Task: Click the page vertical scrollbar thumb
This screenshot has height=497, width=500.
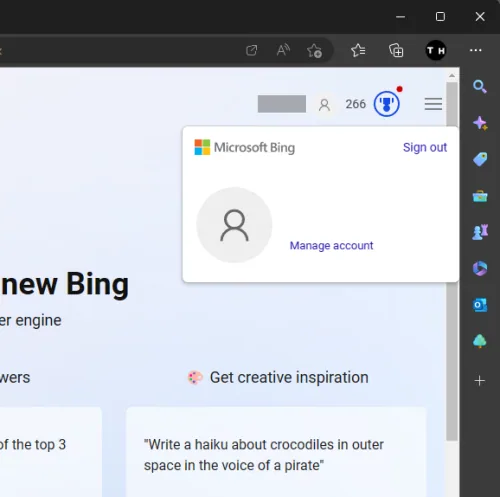Action: 452,262
